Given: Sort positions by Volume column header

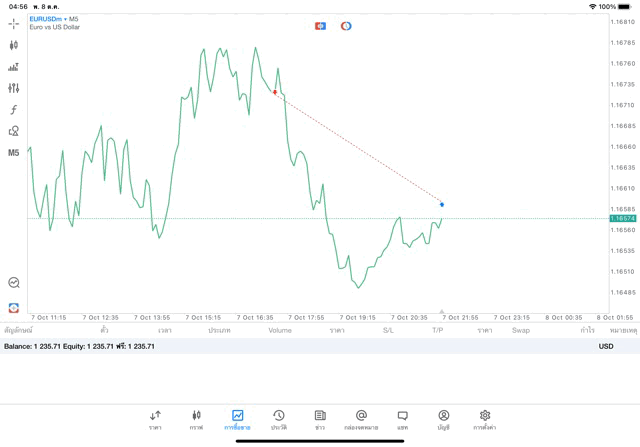Looking at the screenshot, I should 280,329.
